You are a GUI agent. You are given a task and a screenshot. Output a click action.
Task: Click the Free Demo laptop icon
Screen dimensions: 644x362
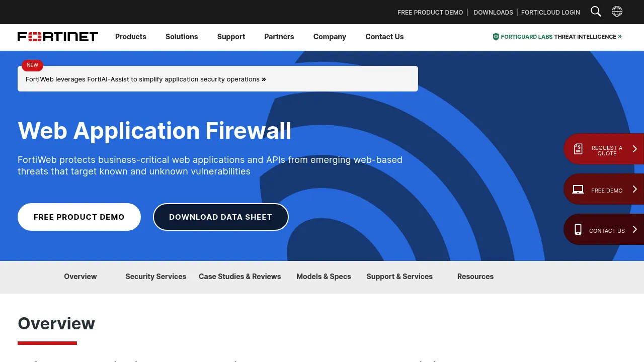578,190
